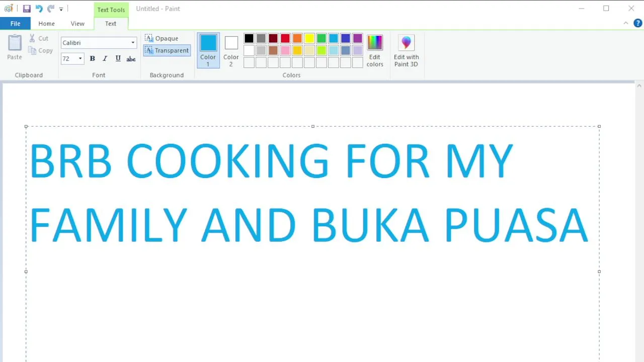Pick the orange color swatch
Image resolution: width=644 pixels, height=362 pixels.
(x=297, y=38)
